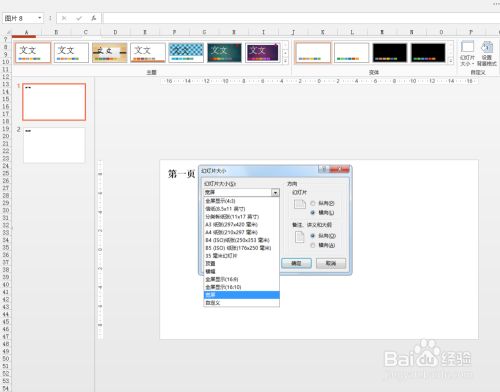The width and height of the screenshot is (500, 392).
Task: Click 取消 to cancel the dialog
Action: point(331,263)
